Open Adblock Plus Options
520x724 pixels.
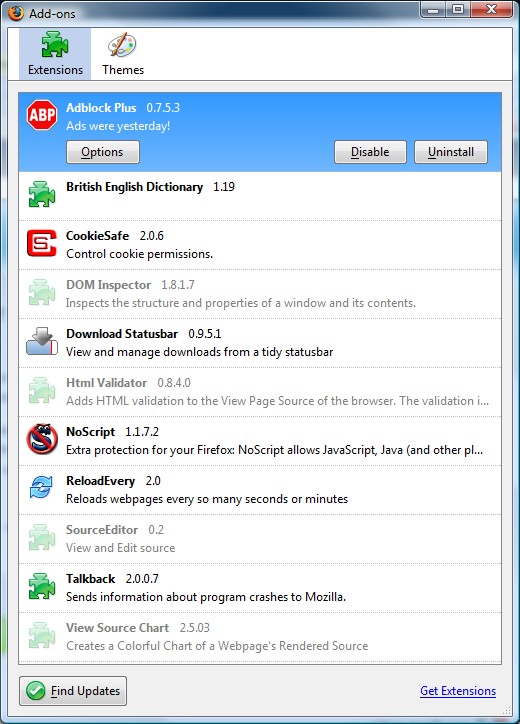[x=103, y=152]
